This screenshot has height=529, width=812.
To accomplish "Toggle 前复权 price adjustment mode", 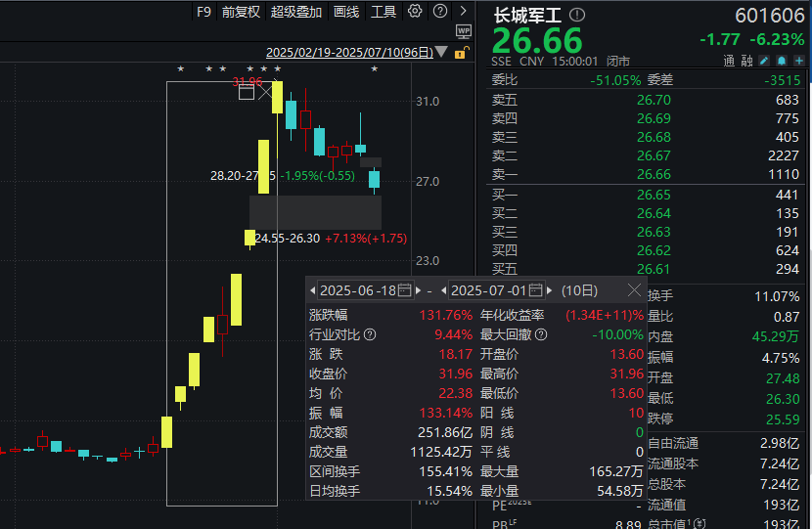I will coord(241,12).
